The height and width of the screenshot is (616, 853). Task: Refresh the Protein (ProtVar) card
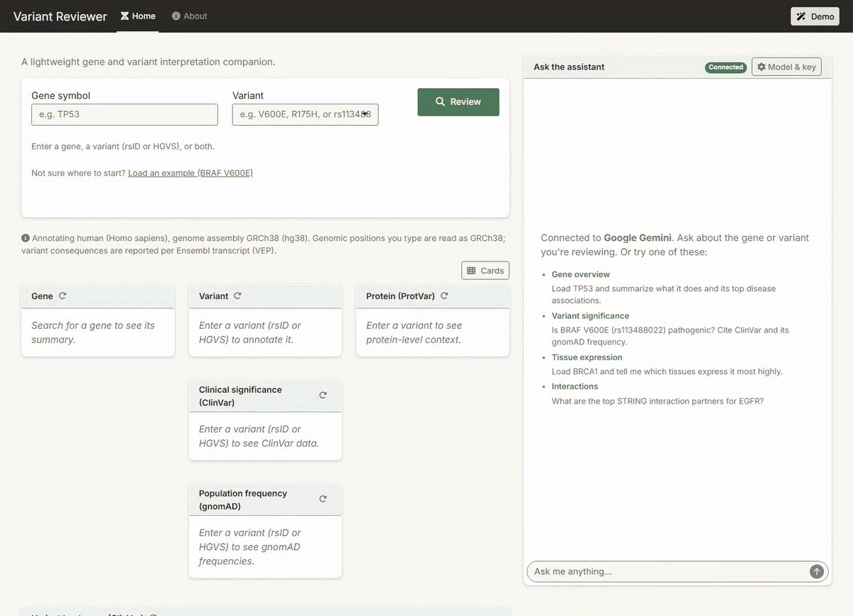[444, 296]
